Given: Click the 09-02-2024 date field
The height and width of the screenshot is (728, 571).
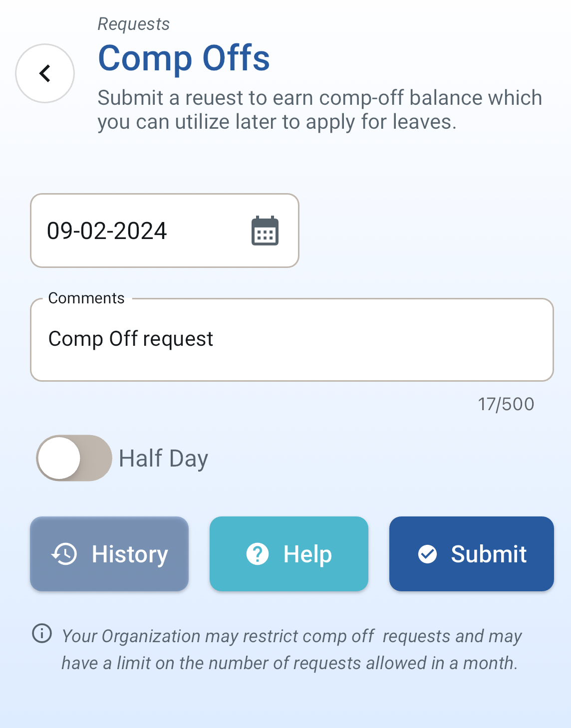Looking at the screenshot, I should pyautogui.click(x=165, y=231).
